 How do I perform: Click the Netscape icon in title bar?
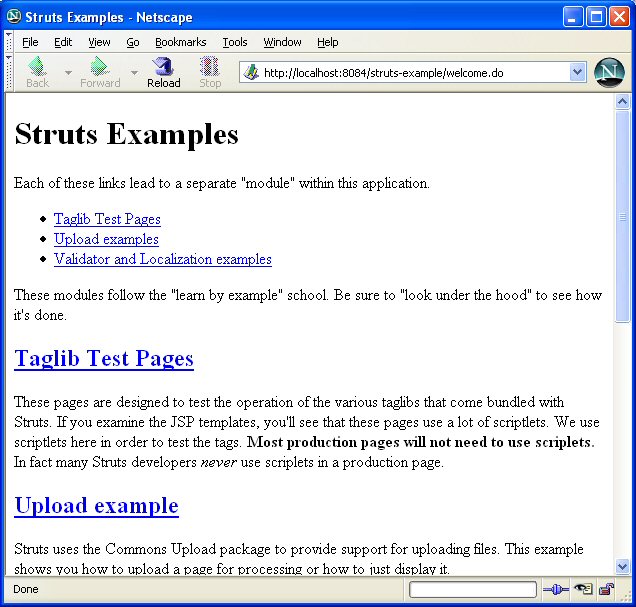(14, 16)
